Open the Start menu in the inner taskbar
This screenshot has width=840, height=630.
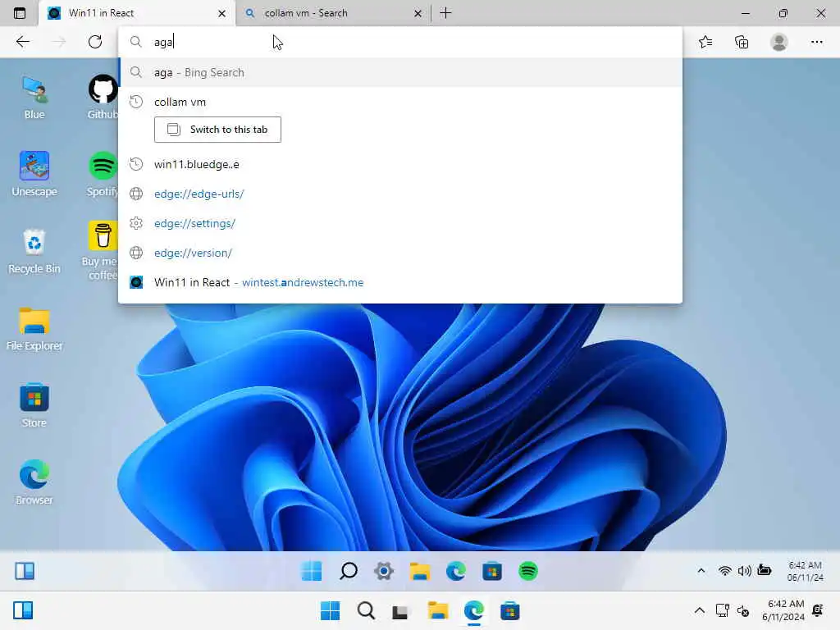[x=311, y=571]
